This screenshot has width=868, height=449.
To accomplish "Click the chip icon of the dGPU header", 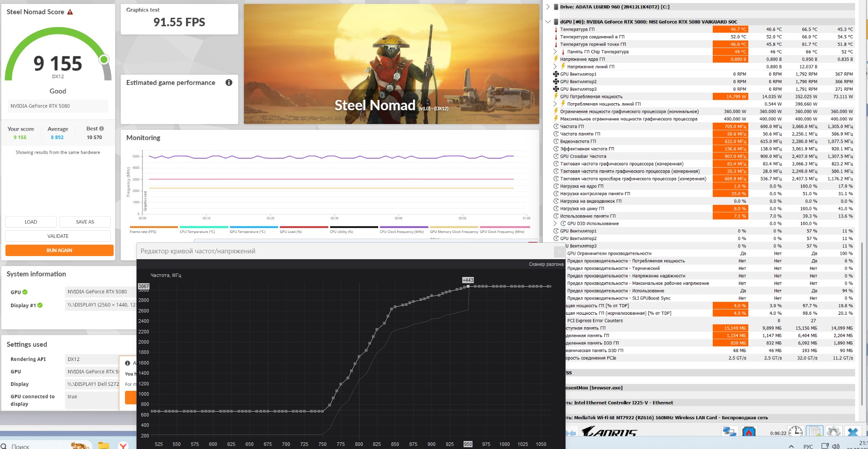I will [x=556, y=21].
